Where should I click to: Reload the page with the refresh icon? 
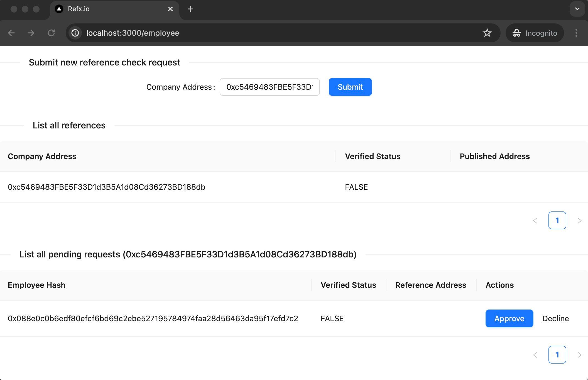tap(51, 33)
